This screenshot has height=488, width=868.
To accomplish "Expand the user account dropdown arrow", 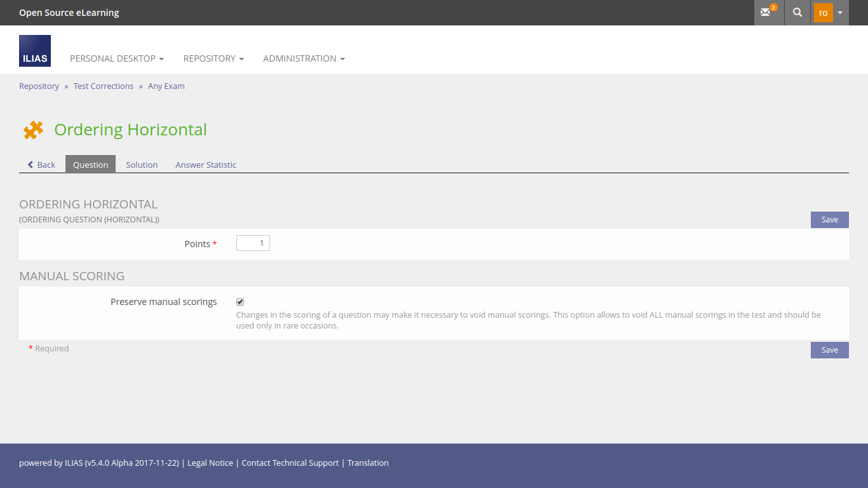I will 840,13.
